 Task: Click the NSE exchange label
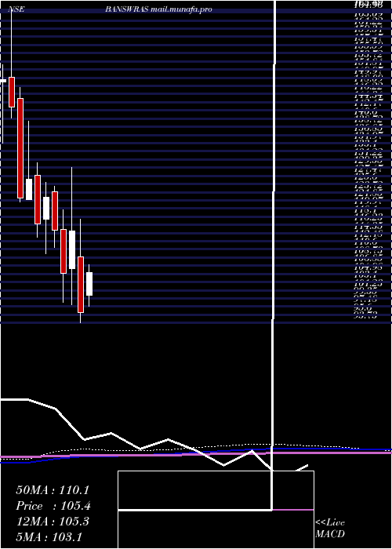click(x=16, y=9)
